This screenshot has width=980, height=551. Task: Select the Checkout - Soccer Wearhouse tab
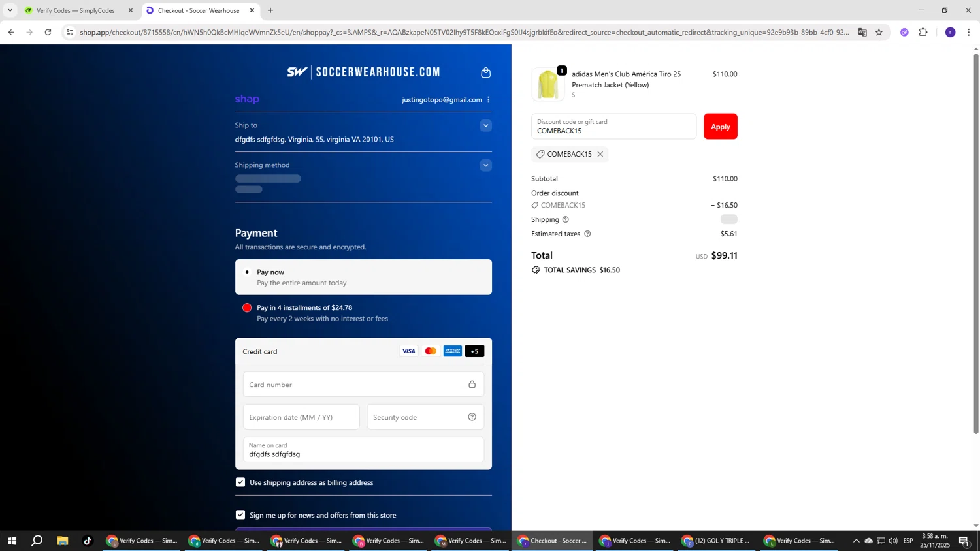click(x=199, y=10)
